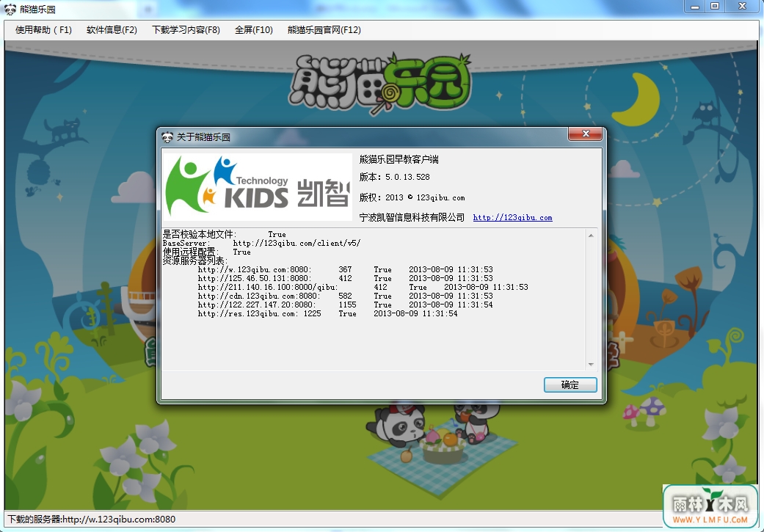Close the 熊猫乐园 main window
Image resolution: width=764 pixels, height=532 pixels.
point(742,7)
